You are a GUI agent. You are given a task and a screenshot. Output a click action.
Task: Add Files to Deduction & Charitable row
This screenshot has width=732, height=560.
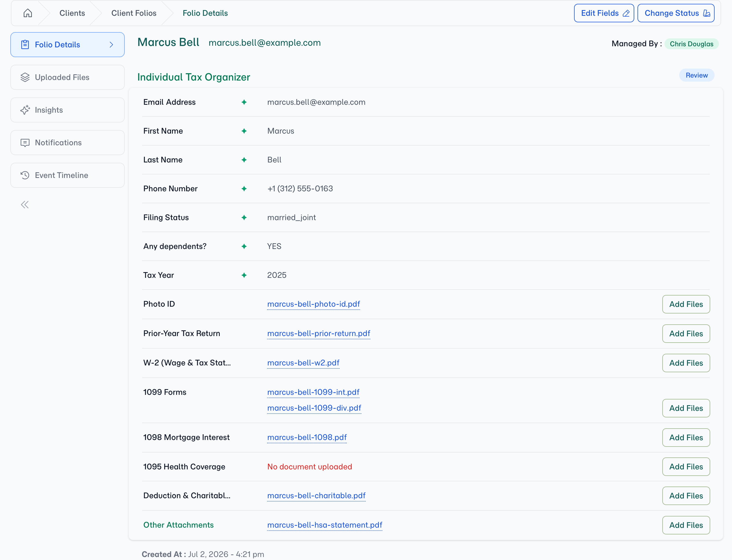686,496
